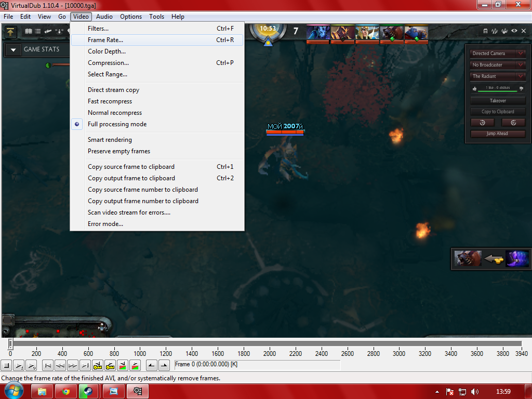Image resolution: width=532 pixels, height=399 pixels.
Task: Start output playback
Action: (x=31, y=365)
